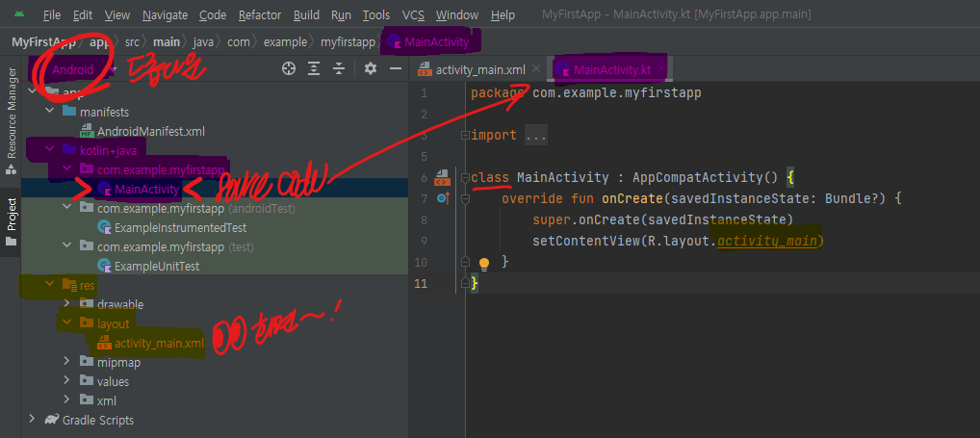Select MainActivity in the project tree
This screenshot has width=980, height=438.
pyautogui.click(x=147, y=190)
